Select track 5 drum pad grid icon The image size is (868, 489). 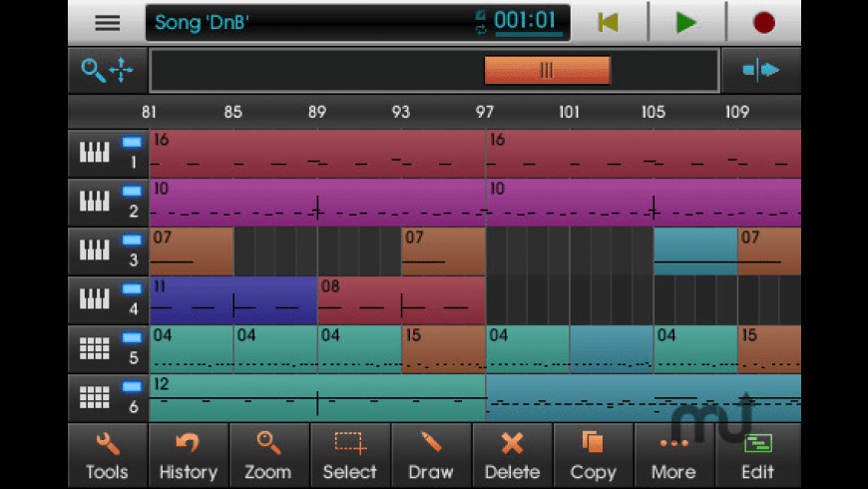pos(94,348)
